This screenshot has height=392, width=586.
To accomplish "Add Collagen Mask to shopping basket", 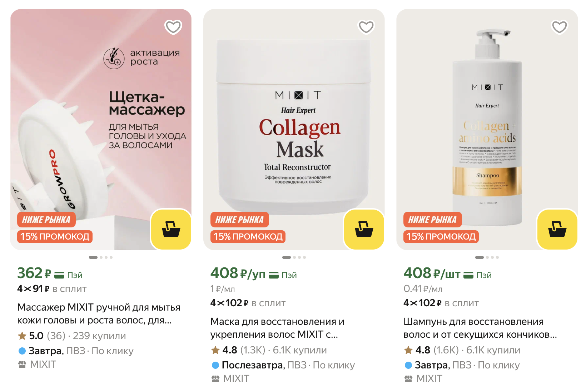I will [364, 229].
